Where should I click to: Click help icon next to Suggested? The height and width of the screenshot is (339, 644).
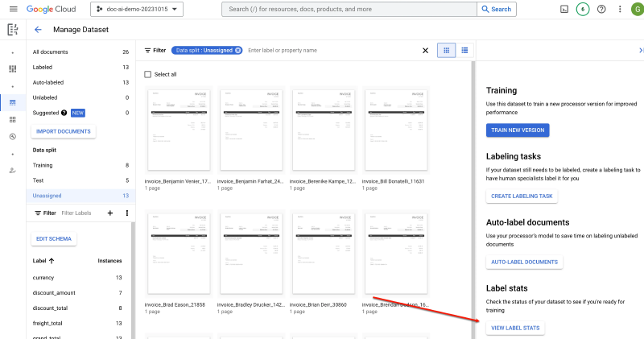tap(64, 113)
